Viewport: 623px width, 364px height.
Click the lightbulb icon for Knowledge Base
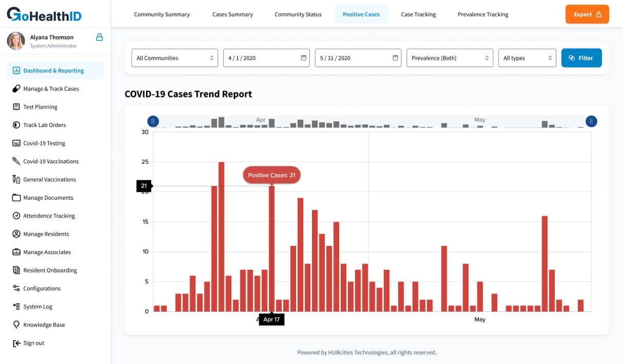(x=16, y=325)
